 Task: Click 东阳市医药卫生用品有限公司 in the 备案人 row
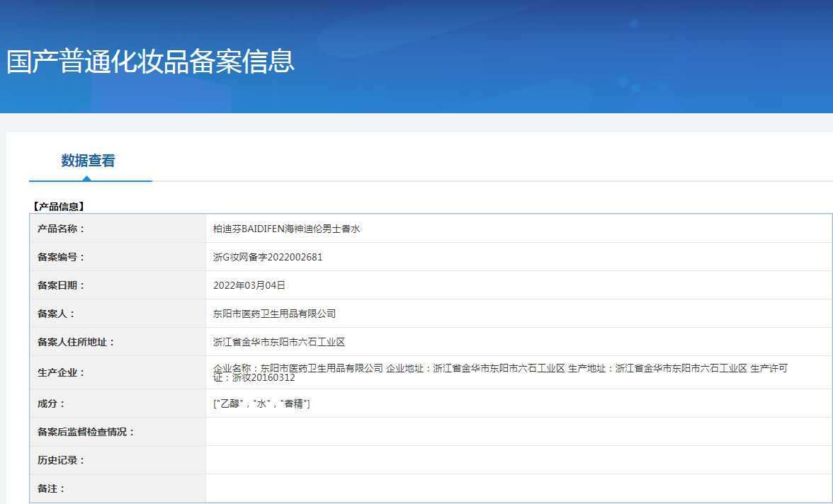tap(275, 314)
